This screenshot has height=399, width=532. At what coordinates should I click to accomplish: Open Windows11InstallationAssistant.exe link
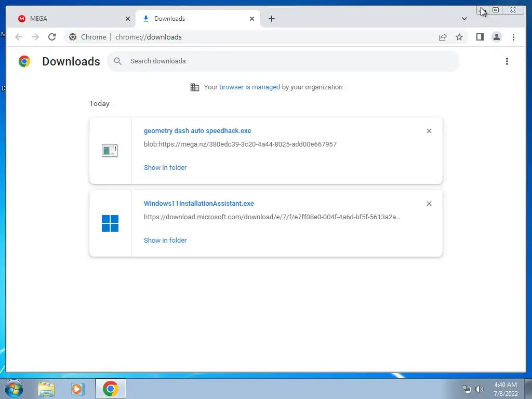(199, 203)
